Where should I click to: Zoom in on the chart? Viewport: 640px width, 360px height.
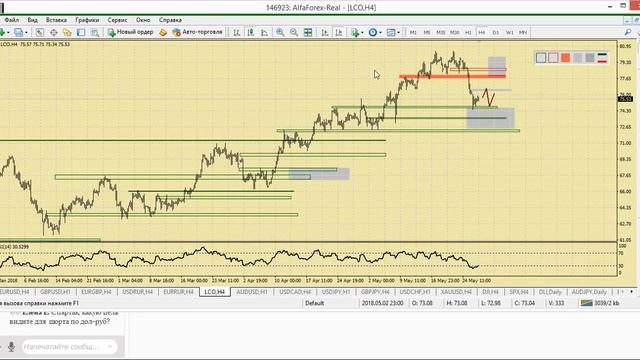(280, 32)
